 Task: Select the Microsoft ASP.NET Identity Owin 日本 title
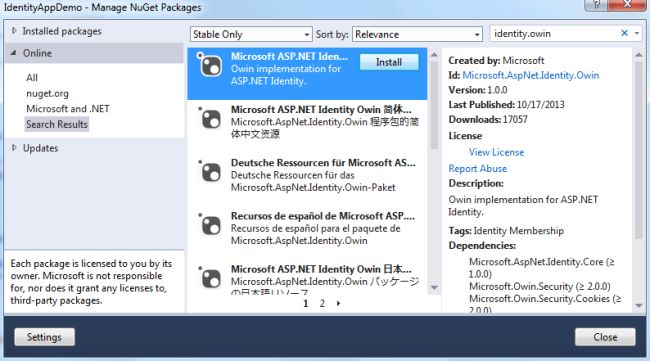coord(321,269)
